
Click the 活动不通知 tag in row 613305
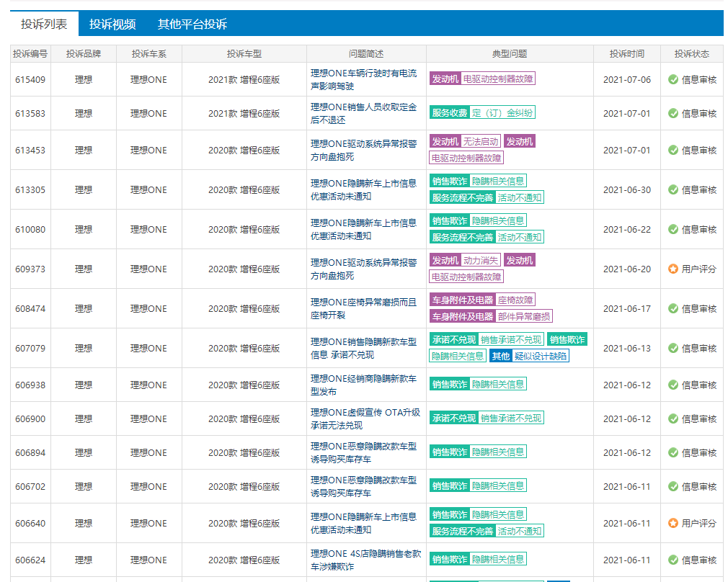(x=520, y=197)
